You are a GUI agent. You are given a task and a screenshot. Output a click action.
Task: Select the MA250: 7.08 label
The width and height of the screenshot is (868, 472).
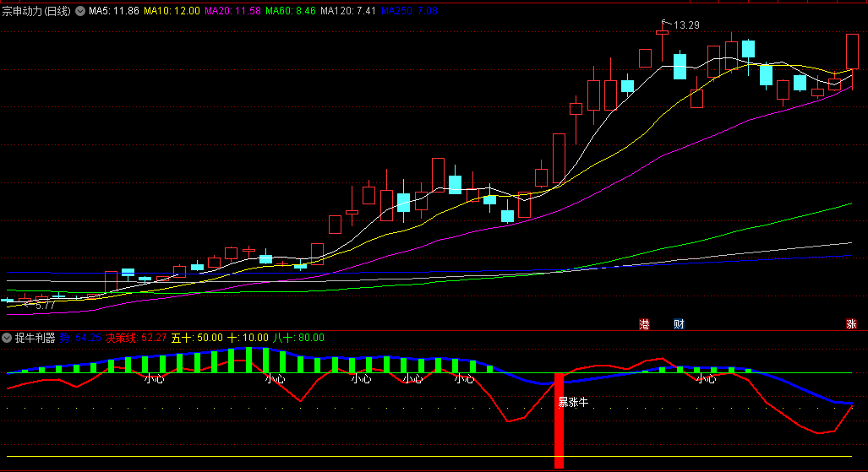tap(409, 11)
